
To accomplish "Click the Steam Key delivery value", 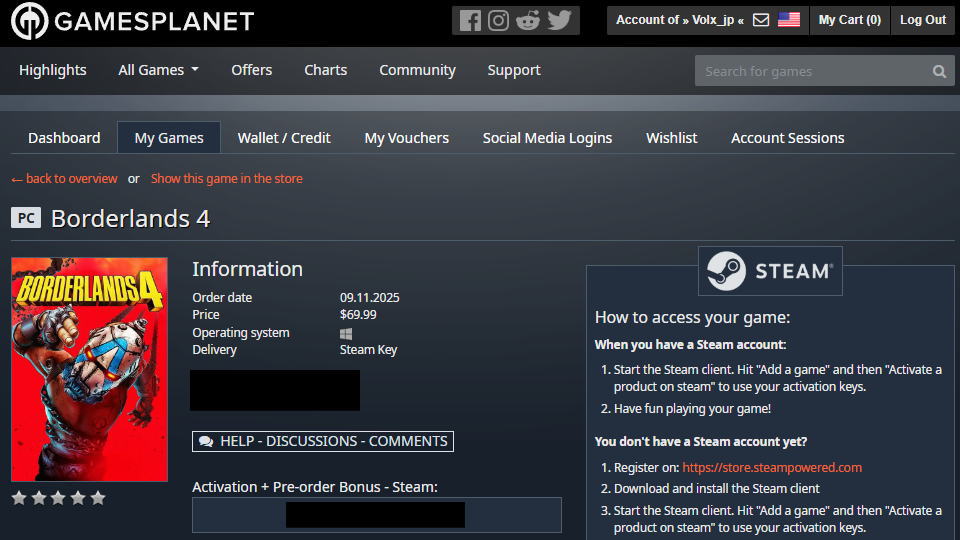I will (x=369, y=350).
